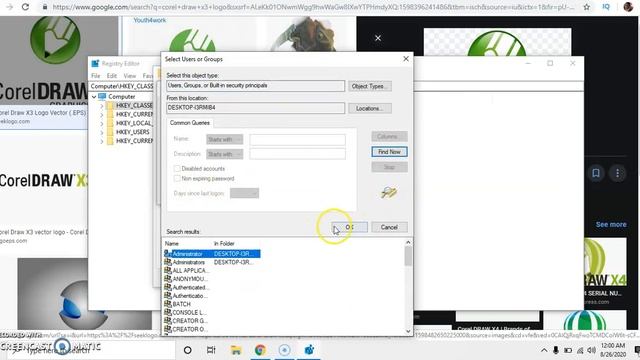This screenshot has width=640, height=360.
Task: Open the Days since last logon dropdown
Action: click(244, 193)
